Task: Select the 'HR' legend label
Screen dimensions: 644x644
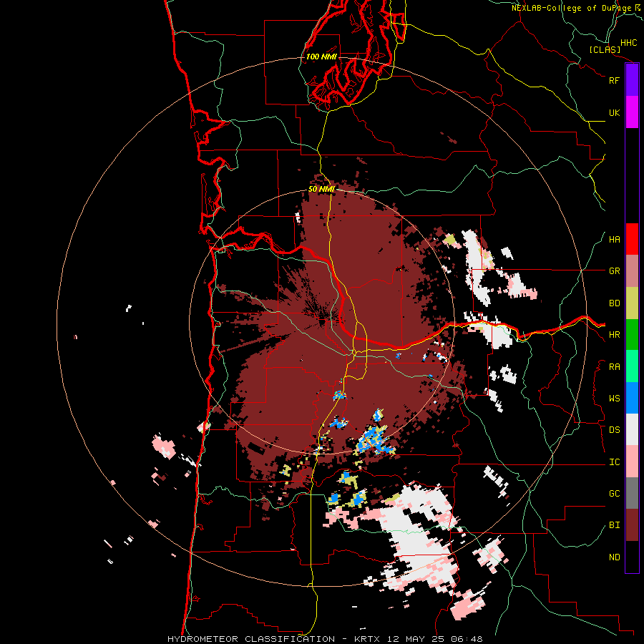Action: [x=614, y=335]
